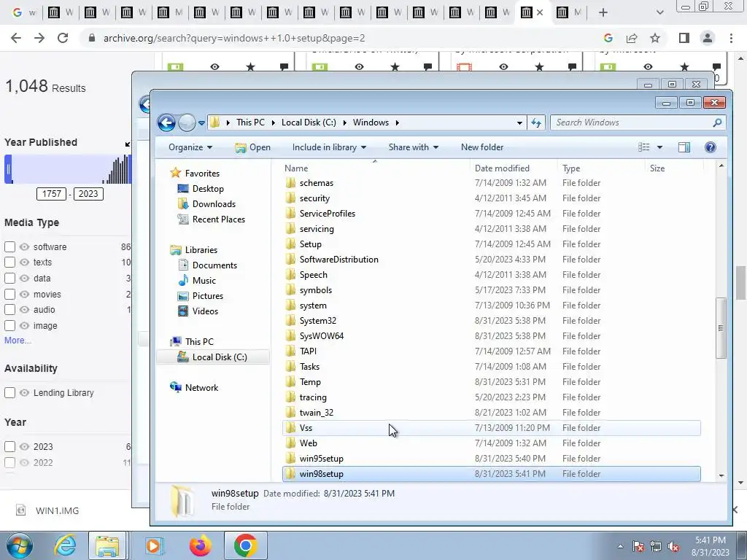Click Chrome share page icon
Image resolution: width=747 pixels, height=560 pixels.
point(632,38)
